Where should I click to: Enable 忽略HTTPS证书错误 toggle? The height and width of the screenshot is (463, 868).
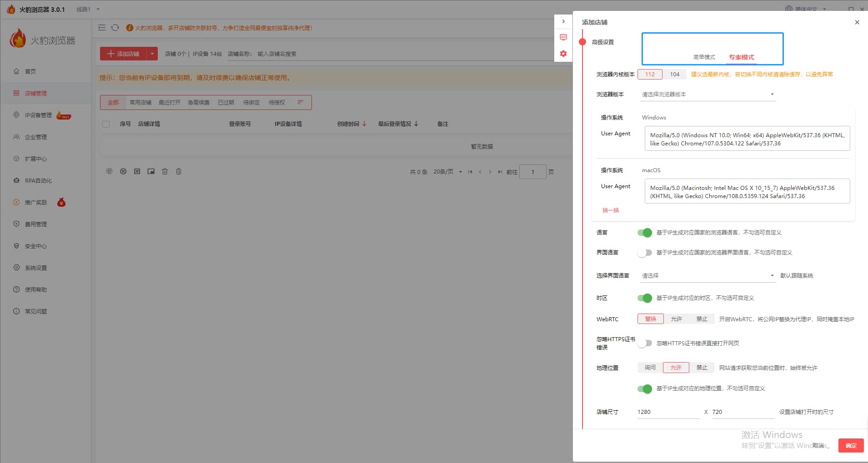[644, 344]
